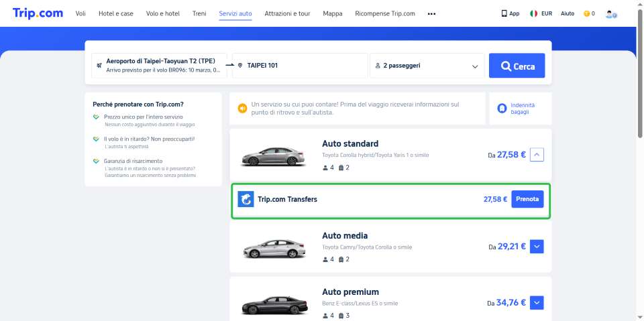
Task: Click the Trip Coins icon
Action: pos(587,13)
